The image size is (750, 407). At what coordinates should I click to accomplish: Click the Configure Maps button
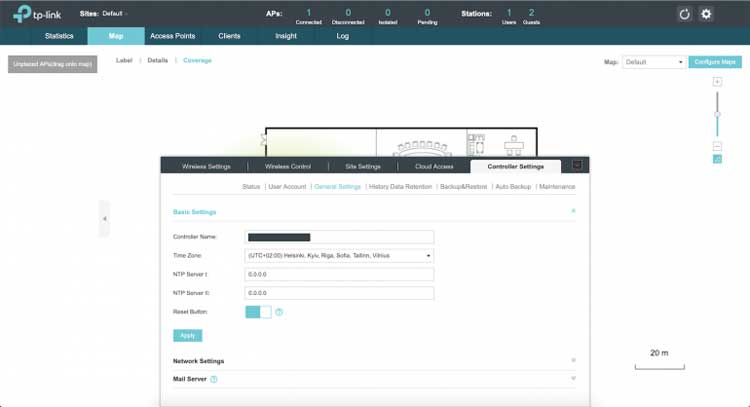pyautogui.click(x=715, y=62)
